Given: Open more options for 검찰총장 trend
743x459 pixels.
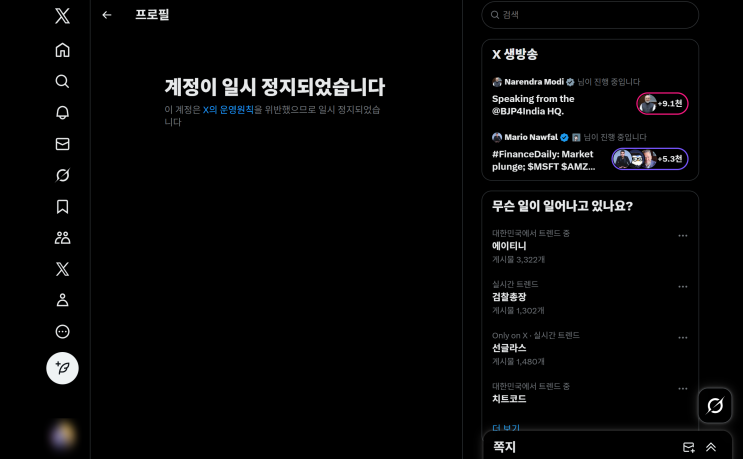Looking at the screenshot, I should click(x=682, y=287).
